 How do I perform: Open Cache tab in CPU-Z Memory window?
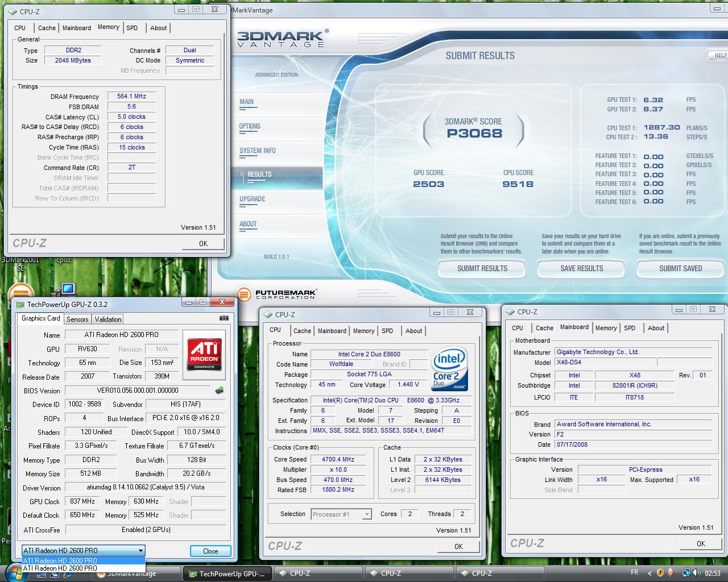(x=47, y=28)
